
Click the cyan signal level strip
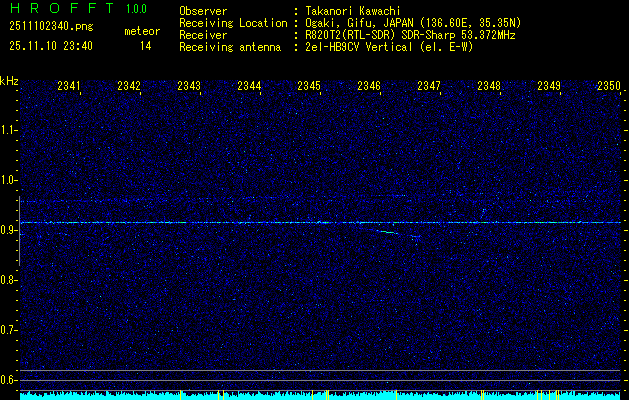[300, 396]
